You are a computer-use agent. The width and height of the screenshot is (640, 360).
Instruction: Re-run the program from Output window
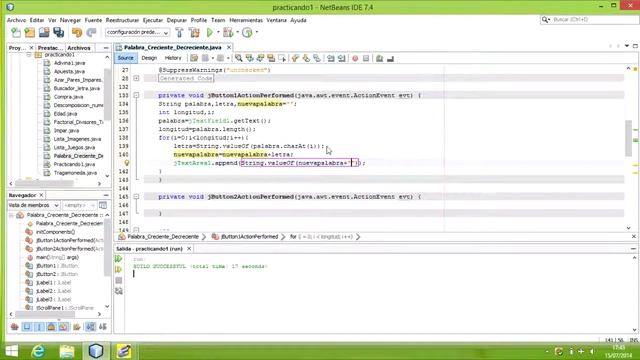(118, 259)
